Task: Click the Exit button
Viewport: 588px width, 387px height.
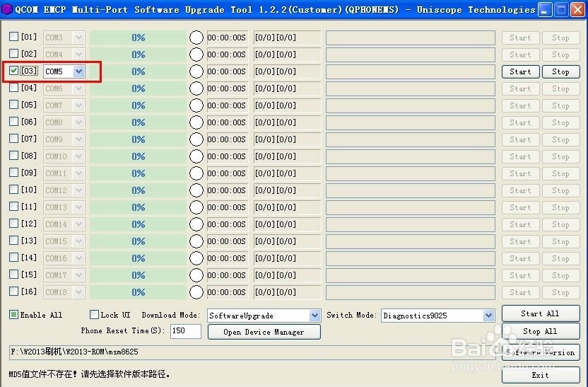Action: [540, 375]
